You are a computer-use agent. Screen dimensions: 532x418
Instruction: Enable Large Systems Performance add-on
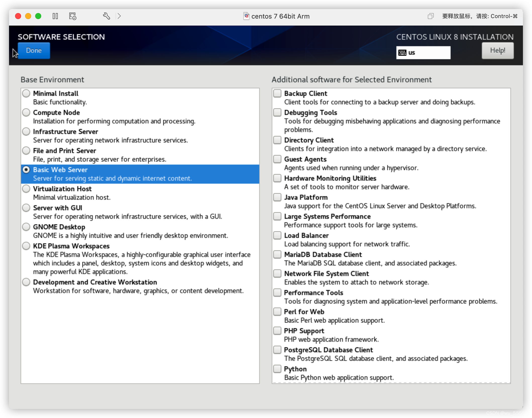pos(277,216)
